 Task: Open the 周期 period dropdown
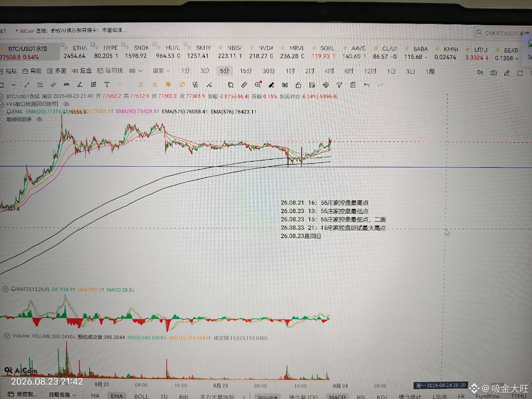pyautogui.click(x=161, y=71)
